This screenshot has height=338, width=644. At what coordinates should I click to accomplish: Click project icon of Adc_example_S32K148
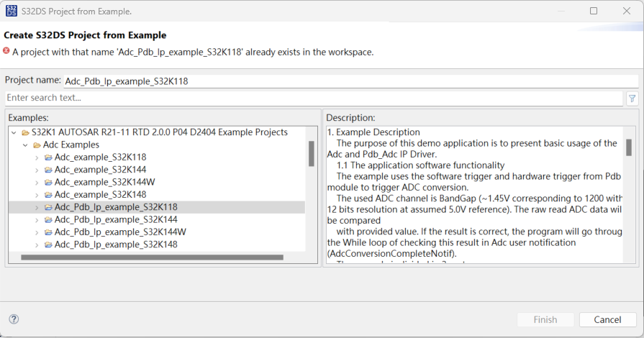pos(48,195)
